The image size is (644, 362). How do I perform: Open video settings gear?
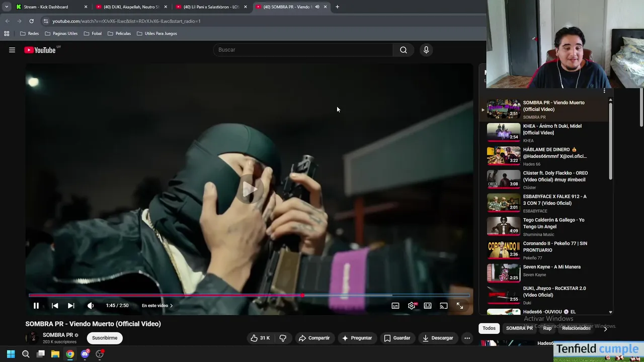coord(412,306)
